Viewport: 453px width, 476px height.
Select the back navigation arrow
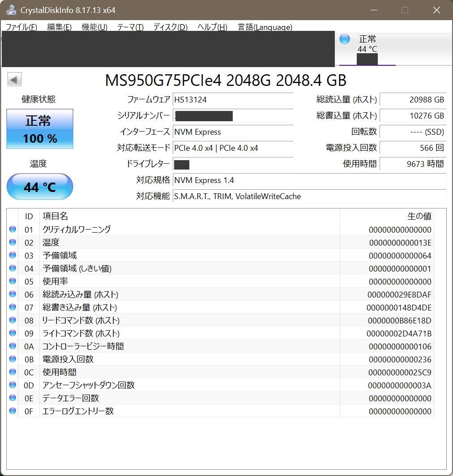(14, 79)
